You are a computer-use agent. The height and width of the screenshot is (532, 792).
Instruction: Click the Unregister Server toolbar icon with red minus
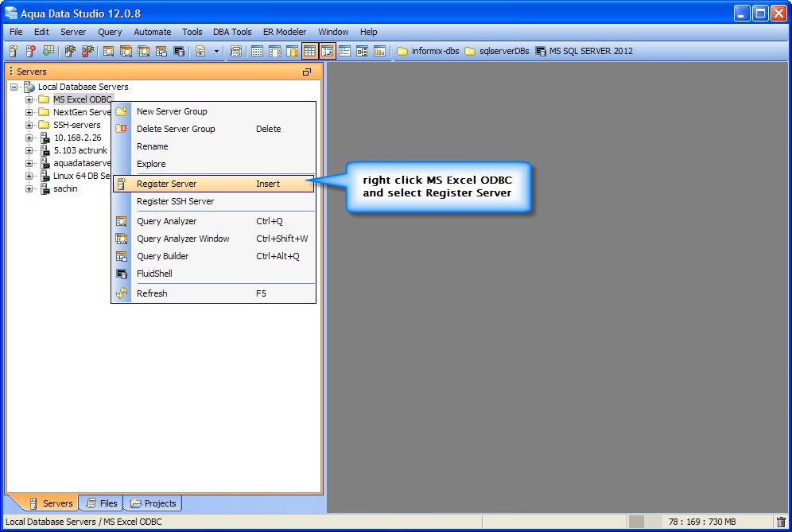31,51
